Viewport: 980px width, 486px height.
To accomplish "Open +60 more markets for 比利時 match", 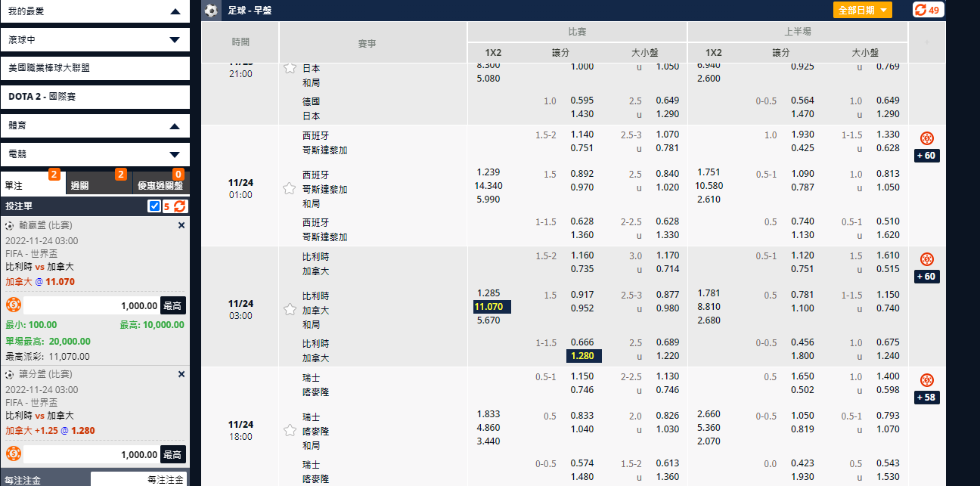I will click(x=926, y=277).
